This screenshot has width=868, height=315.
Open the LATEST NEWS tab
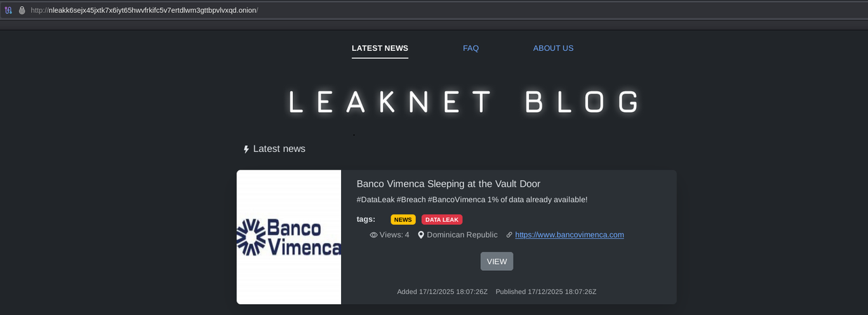[x=380, y=48]
